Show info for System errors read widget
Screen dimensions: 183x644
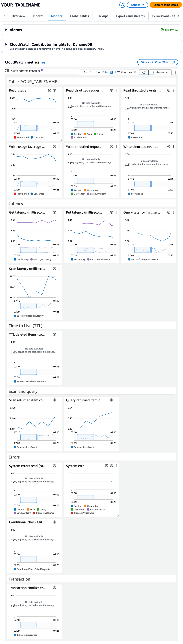point(54,466)
